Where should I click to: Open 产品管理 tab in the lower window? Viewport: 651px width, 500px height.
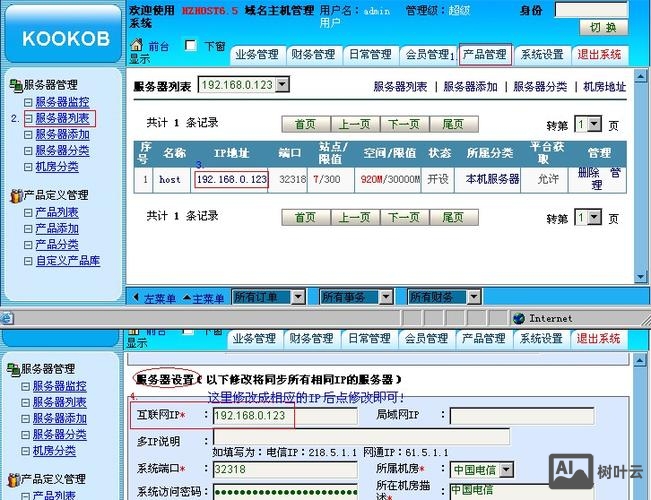[x=484, y=339]
